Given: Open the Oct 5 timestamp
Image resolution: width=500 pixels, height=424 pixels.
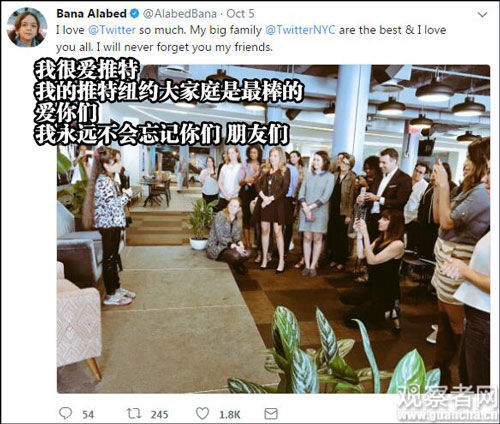Looking at the screenshot, I should pyautogui.click(x=240, y=14).
